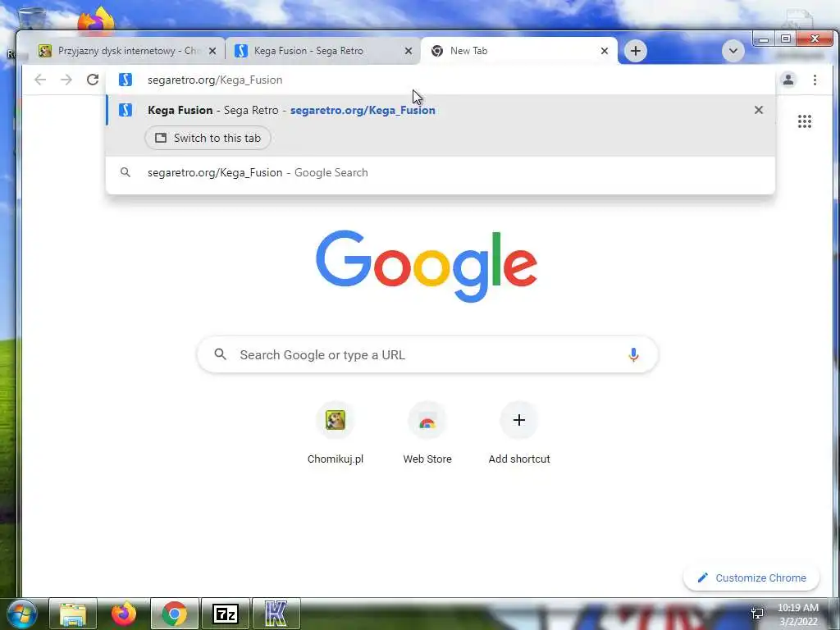The width and height of the screenshot is (840, 630).
Task: Close the Przyjazny dysk internetowy tab
Action: point(212,51)
